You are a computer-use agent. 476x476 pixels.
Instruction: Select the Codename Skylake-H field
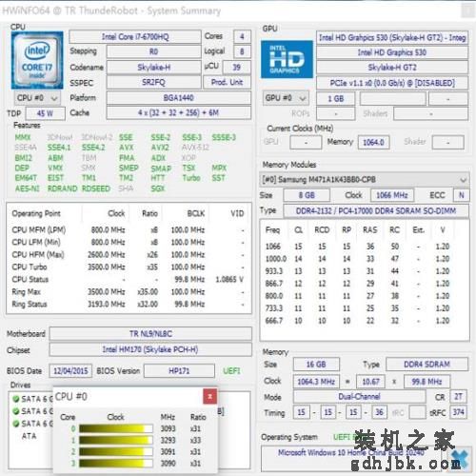[153, 68]
